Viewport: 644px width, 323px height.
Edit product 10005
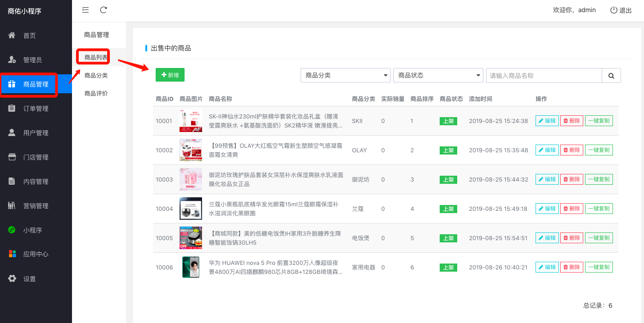pyautogui.click(x=547, y=238)
